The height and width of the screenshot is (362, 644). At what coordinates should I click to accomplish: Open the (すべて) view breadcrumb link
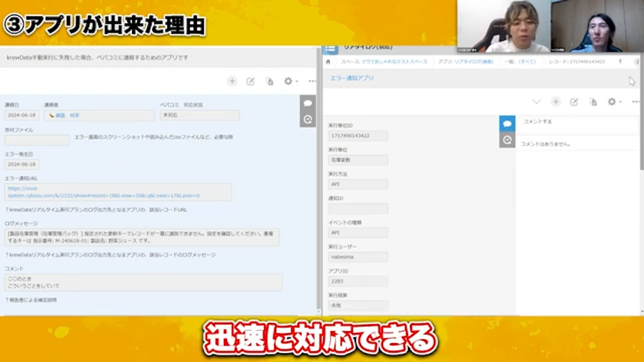(527, 62)
